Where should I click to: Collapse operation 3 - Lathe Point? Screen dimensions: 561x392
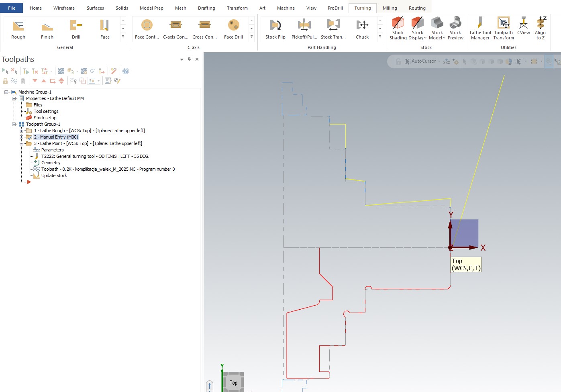[21, 143]
